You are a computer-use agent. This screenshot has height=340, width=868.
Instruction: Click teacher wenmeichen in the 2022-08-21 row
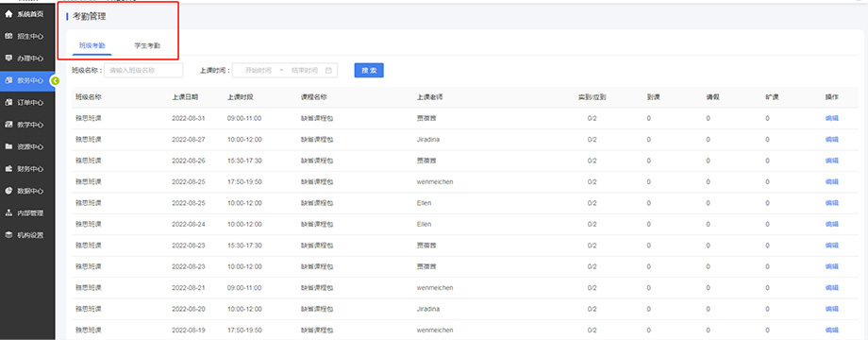pos(435,287)
